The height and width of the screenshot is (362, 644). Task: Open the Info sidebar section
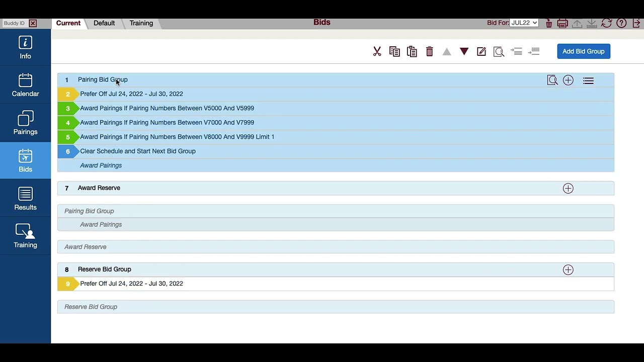coord(25,48)
